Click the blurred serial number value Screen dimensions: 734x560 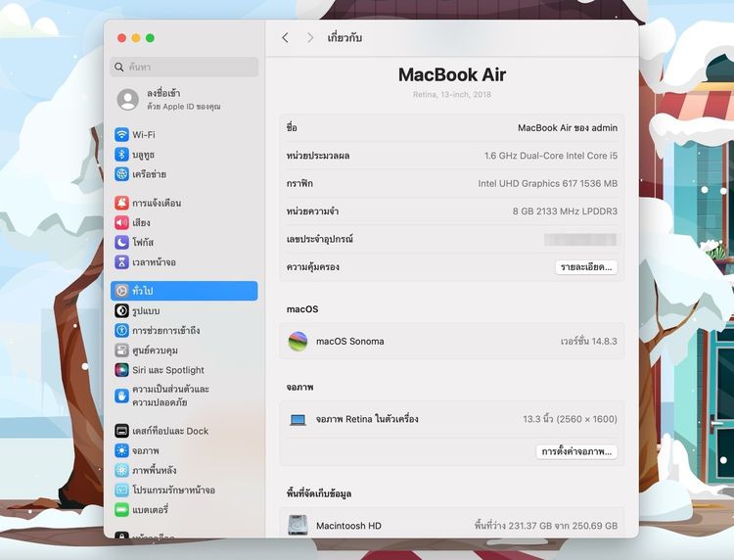coord(580,239)
